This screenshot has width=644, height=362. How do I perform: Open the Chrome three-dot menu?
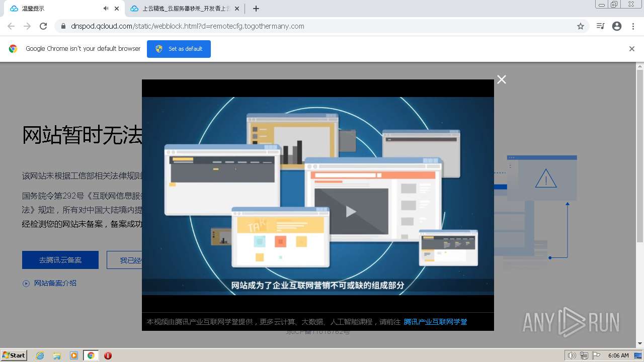pos(633,26)
